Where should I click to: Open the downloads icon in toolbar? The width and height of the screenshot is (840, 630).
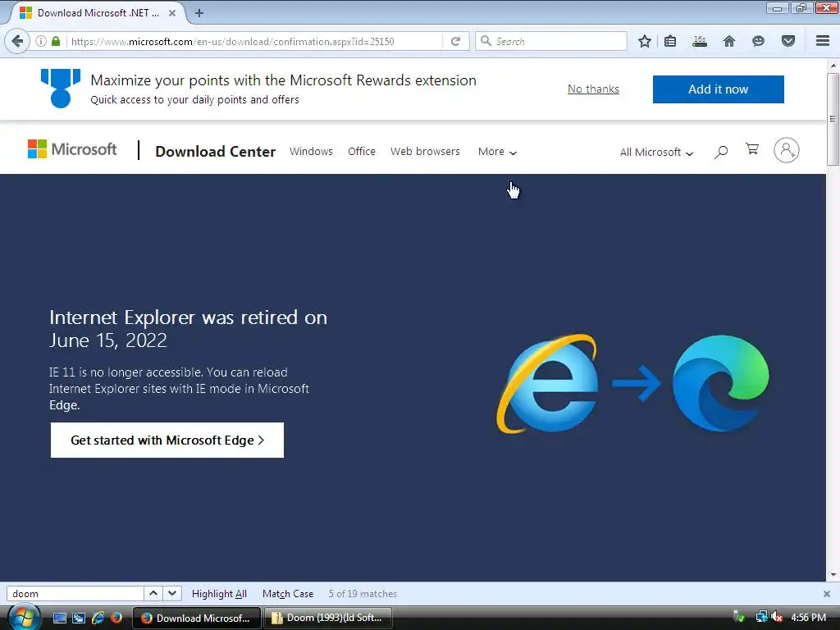pos(700,41)
